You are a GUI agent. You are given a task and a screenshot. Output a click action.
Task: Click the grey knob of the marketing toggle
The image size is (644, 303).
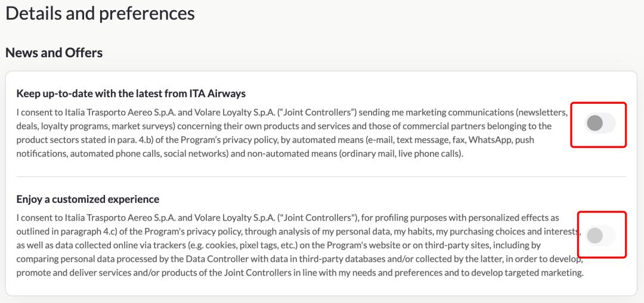tap(595, 123)
